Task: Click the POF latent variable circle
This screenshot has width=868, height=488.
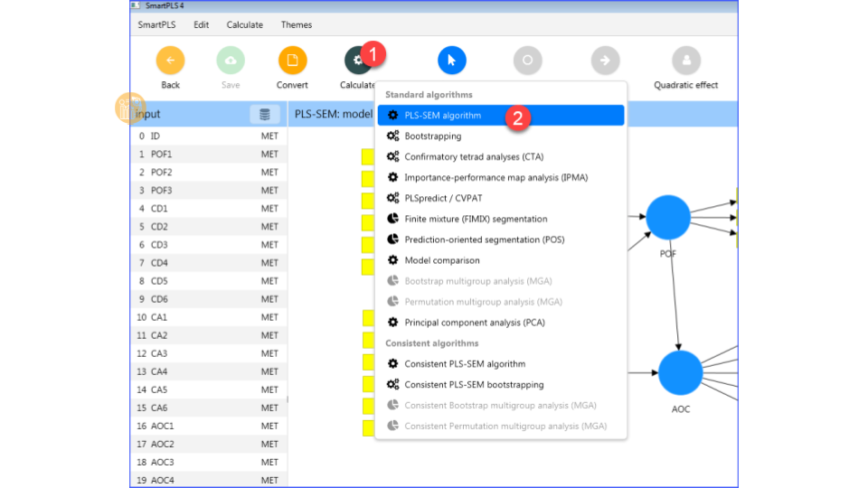Action: (668, 218)
